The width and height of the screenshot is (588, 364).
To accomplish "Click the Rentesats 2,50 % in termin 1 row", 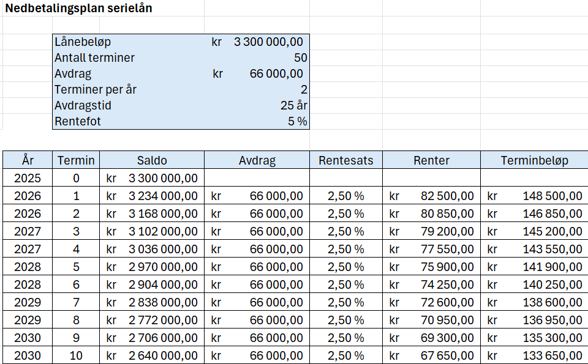I will pyautogui.click(x=345, y=196).
